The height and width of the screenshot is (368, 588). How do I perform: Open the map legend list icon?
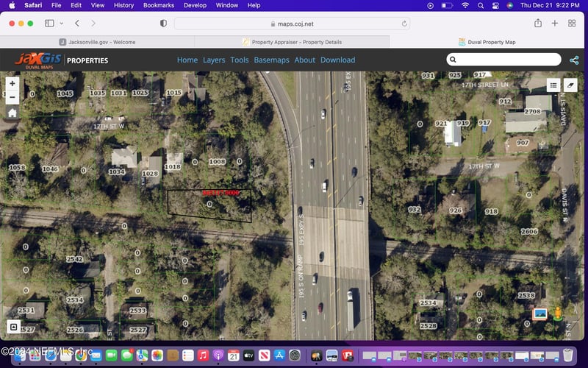(553, 86)
